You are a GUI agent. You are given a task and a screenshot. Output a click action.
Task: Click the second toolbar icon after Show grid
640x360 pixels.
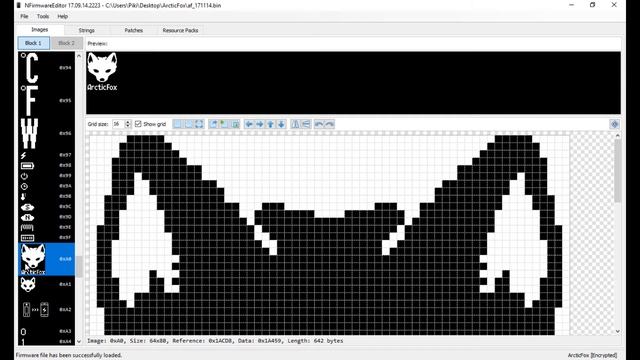pos(189,124)
